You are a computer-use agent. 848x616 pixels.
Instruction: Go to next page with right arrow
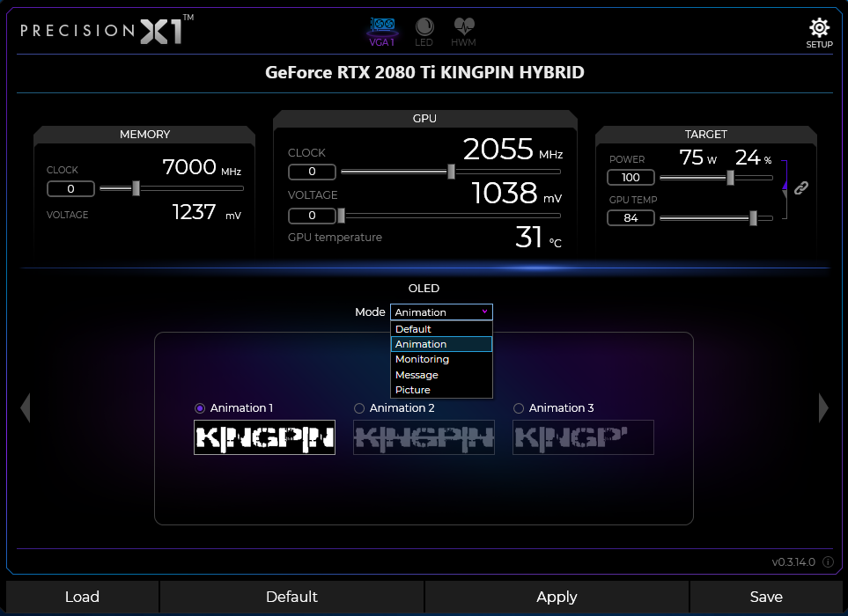pos(823,408)
